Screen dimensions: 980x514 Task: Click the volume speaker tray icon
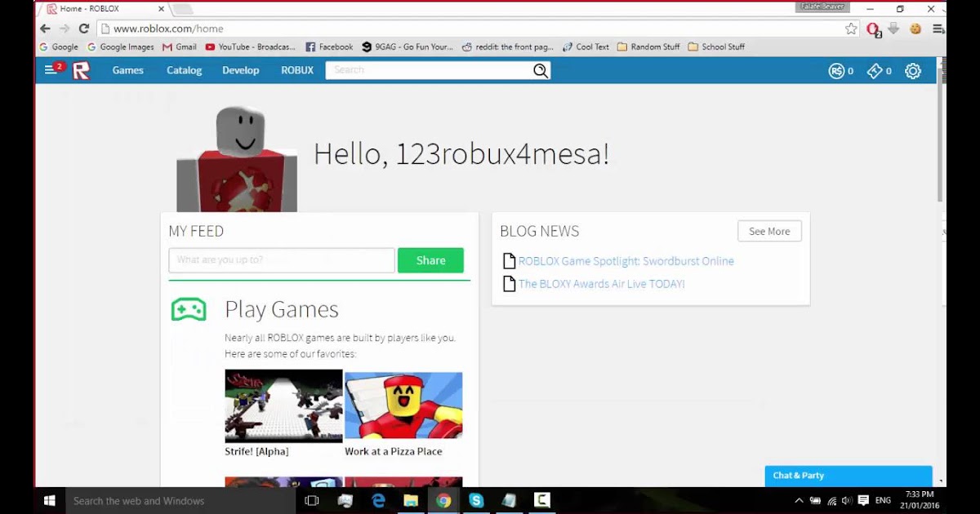(x=847, y=500)
